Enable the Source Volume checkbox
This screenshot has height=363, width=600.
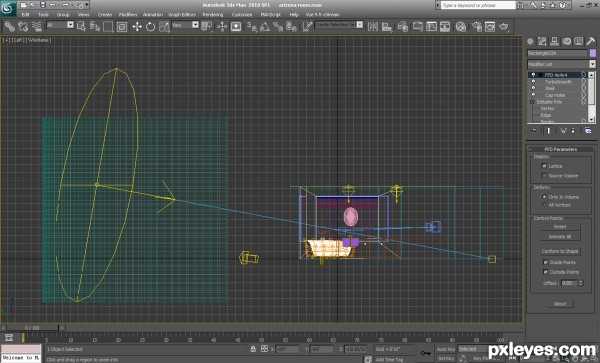click(544, 176)
